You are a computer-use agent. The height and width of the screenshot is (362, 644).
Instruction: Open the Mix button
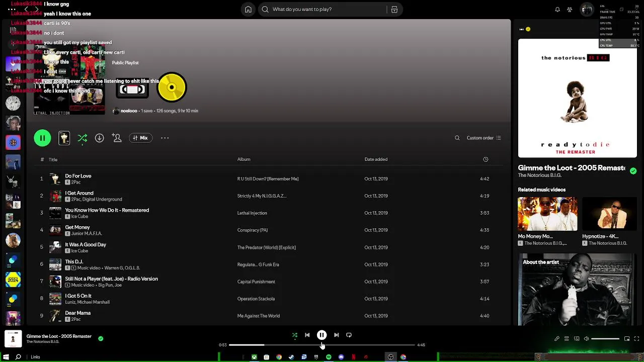[x=140, y=138]
